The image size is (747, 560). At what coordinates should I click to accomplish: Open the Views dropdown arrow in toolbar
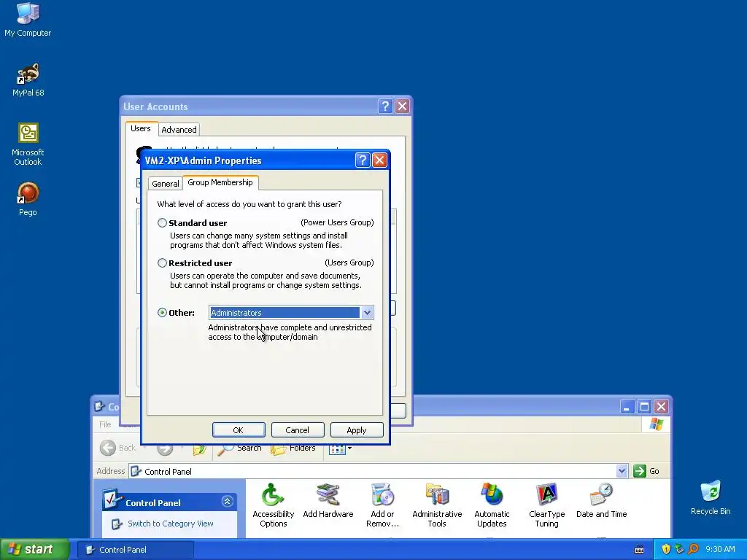click(x=349, y=448)
